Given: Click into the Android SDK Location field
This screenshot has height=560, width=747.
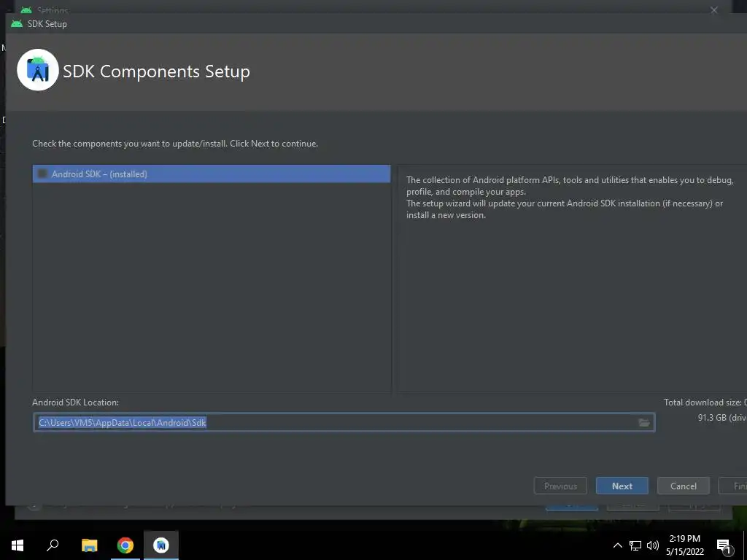Looking at the screenshot, I should [x=344, y=422].
